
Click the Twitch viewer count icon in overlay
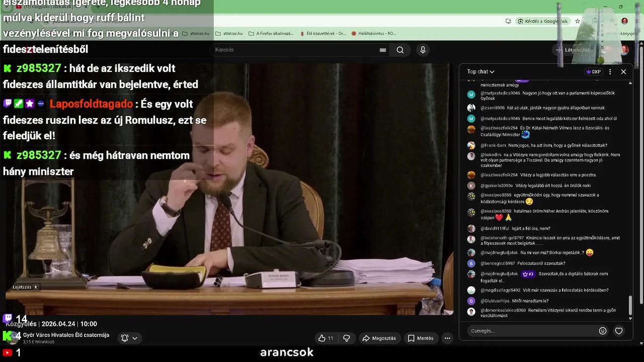8,318
